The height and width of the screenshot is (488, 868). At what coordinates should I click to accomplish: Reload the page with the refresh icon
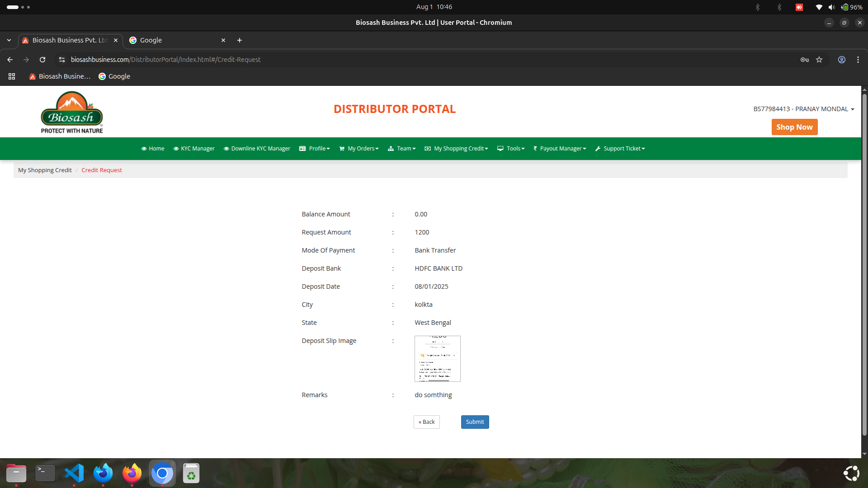[42, 60]
